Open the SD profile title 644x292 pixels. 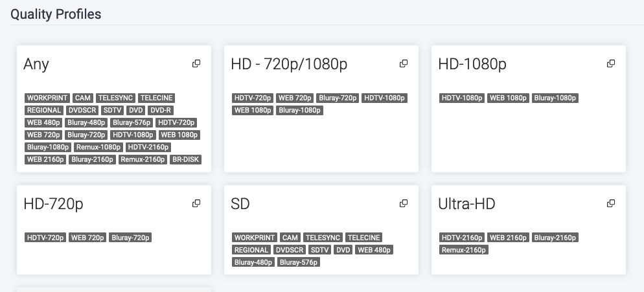240,204
